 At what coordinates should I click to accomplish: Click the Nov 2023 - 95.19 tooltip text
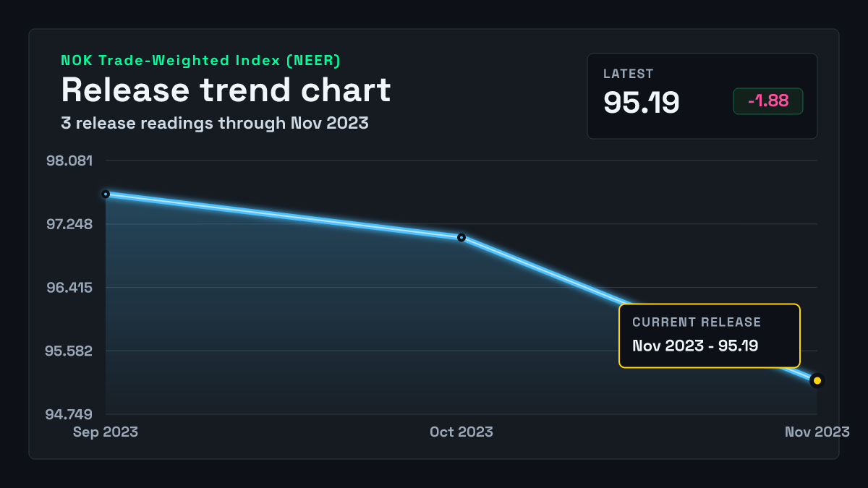695,346
